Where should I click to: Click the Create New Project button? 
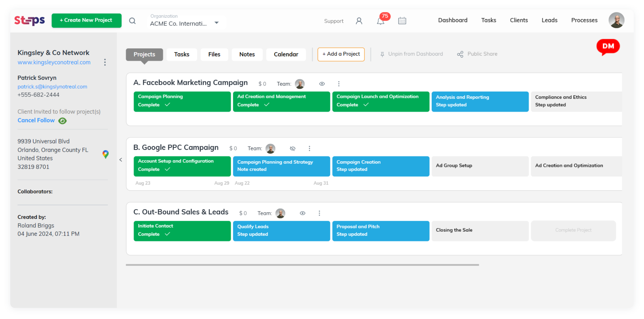pos(86,20)
